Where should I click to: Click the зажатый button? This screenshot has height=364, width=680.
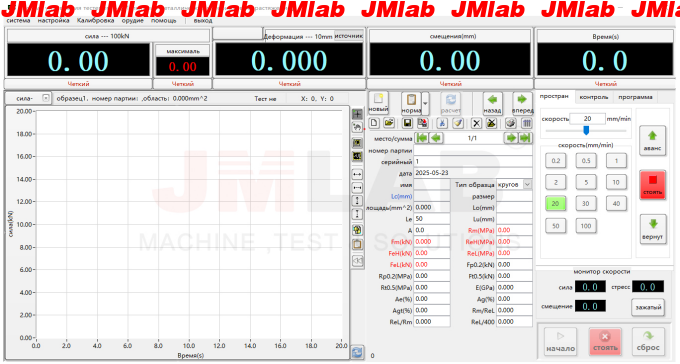pos(648,307)
